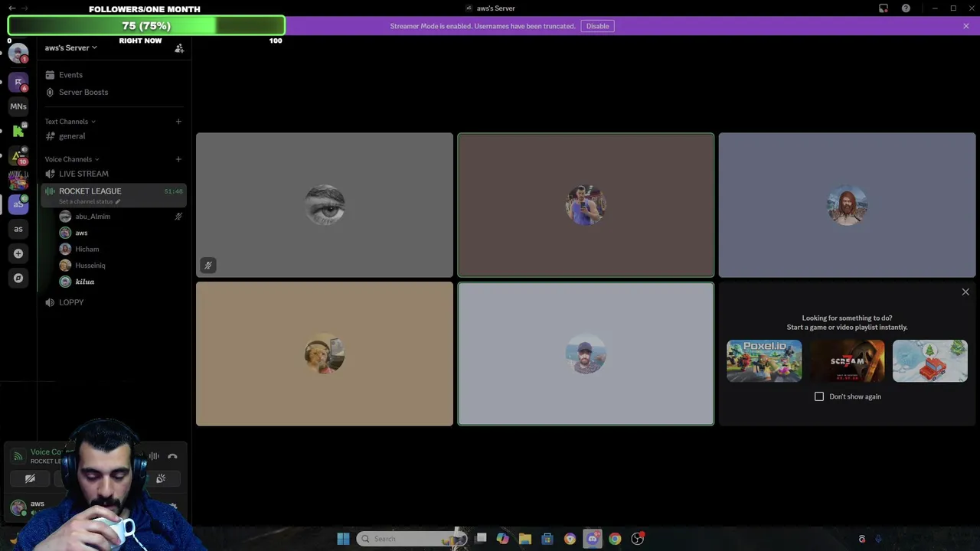Screen dimensions: 980x551
Task: Dismiss the Streamer Mode purple banner
Action: (966, 26)
